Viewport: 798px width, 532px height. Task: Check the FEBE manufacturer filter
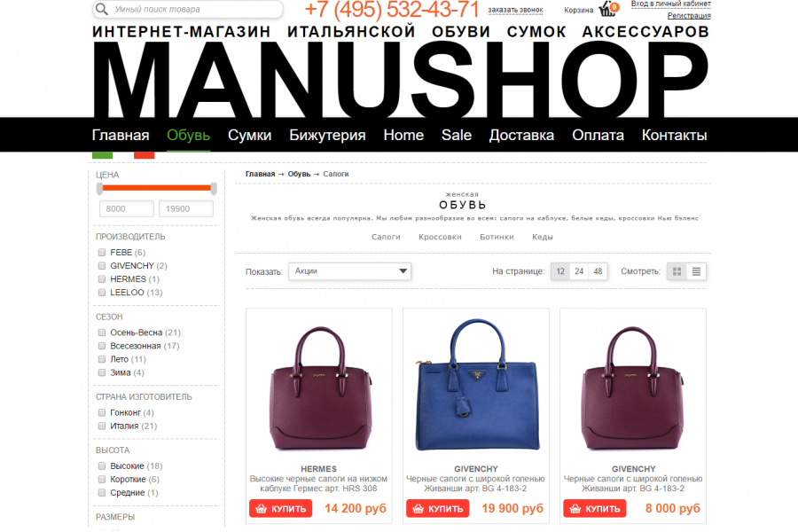102,253
